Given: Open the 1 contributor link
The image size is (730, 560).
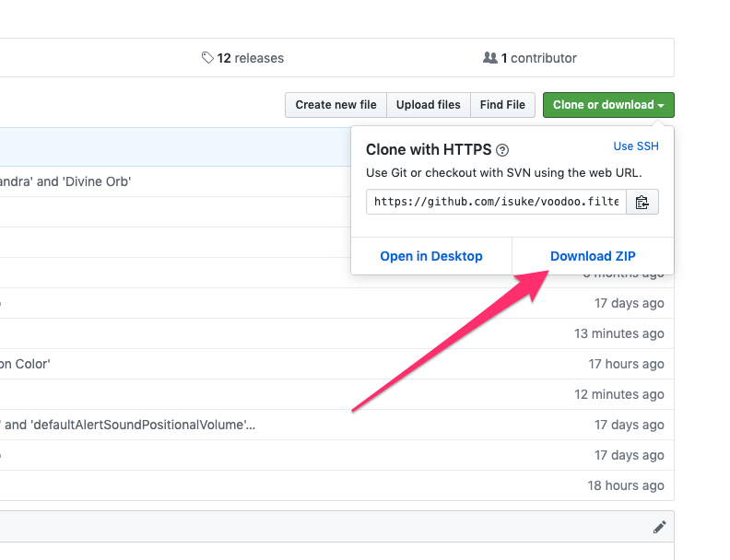Looking at the screenshot, I should tap(530, 58).
